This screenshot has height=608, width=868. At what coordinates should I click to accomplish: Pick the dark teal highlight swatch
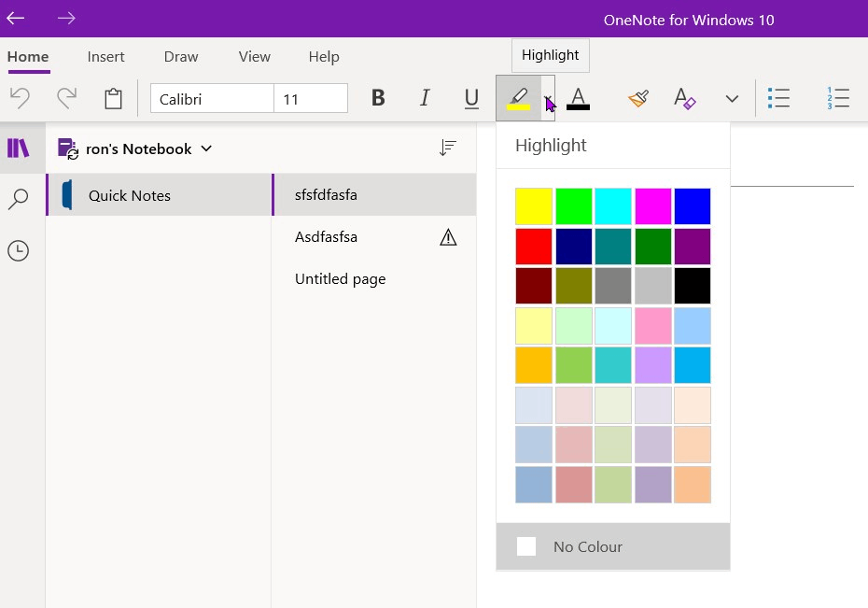(613, 247)
